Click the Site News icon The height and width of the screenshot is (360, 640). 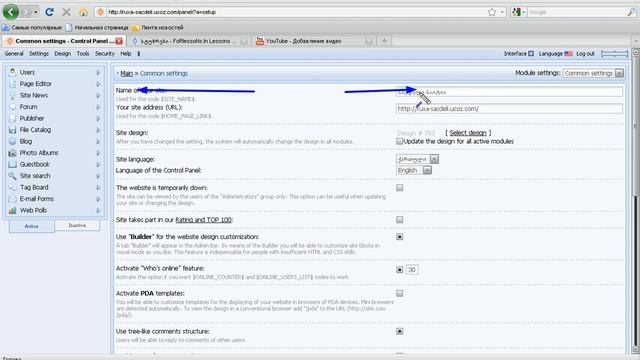[13, 95]
